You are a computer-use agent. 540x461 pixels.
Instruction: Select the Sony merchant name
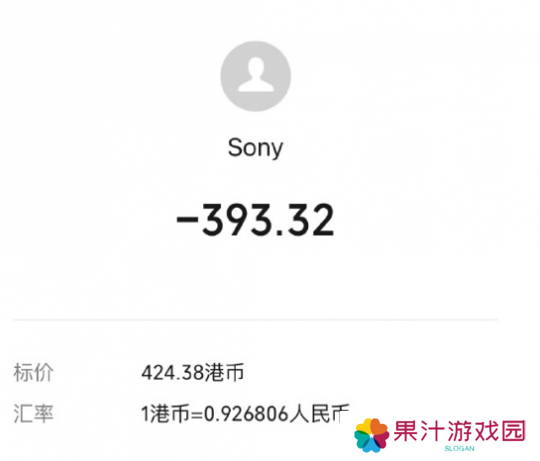tap(256, 148)
